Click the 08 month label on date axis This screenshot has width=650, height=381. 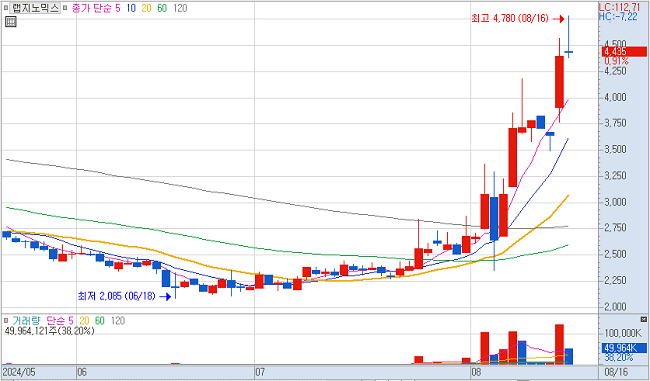(476, 371)
